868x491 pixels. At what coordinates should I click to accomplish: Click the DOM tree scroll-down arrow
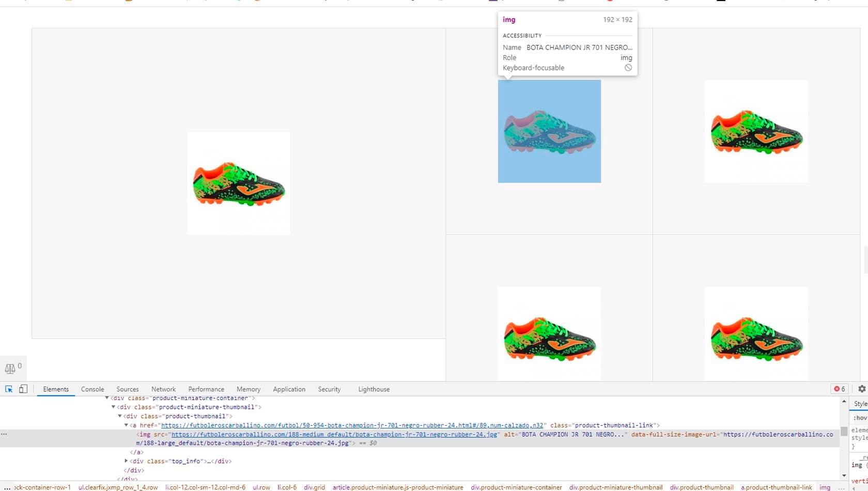pos(844,475)
